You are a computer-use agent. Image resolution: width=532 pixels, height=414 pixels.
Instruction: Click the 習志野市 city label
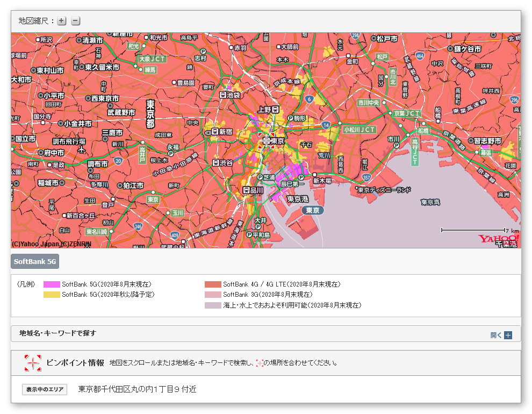[x=485, y=141]
